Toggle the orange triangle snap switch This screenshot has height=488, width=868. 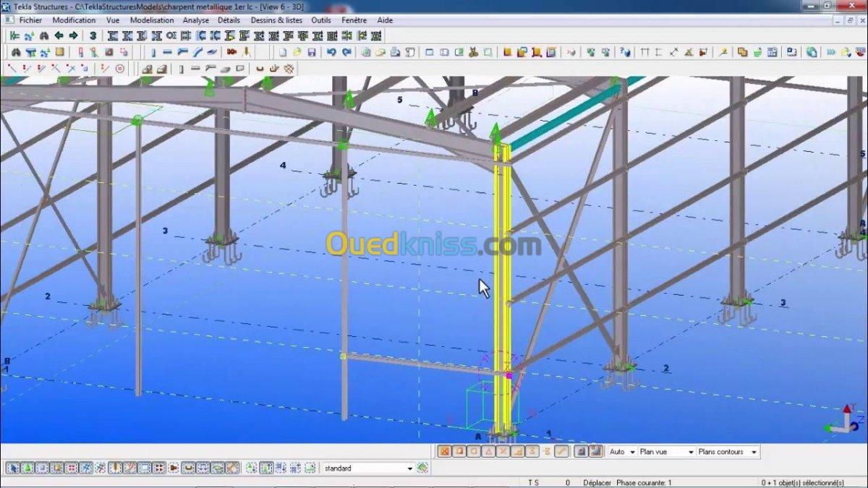488,452
